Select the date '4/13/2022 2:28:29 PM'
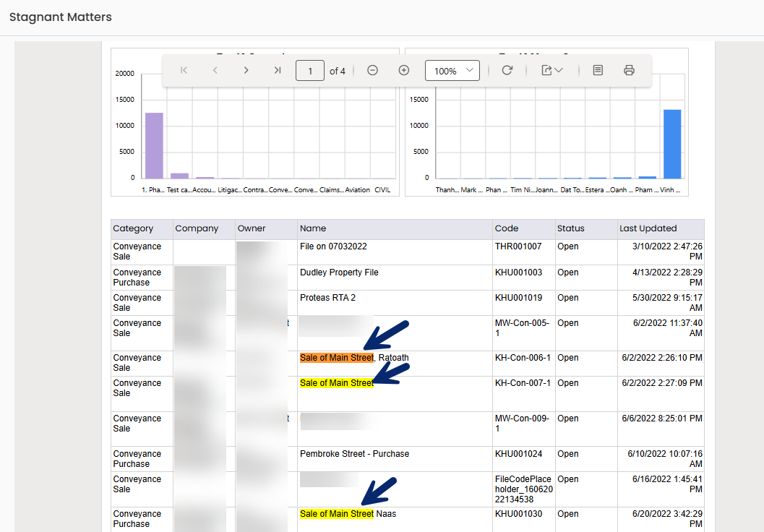Viewport: 764px width, 532px height. click(668, 278)
